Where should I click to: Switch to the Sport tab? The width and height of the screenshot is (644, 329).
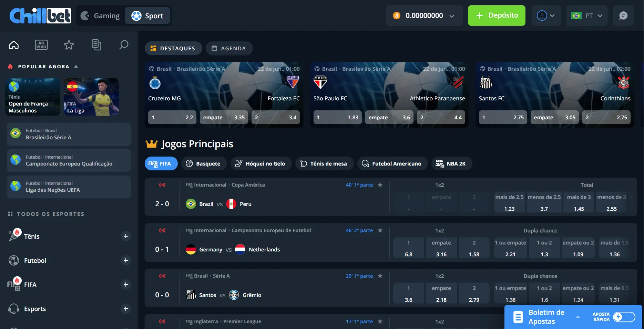tap(147, 16)
